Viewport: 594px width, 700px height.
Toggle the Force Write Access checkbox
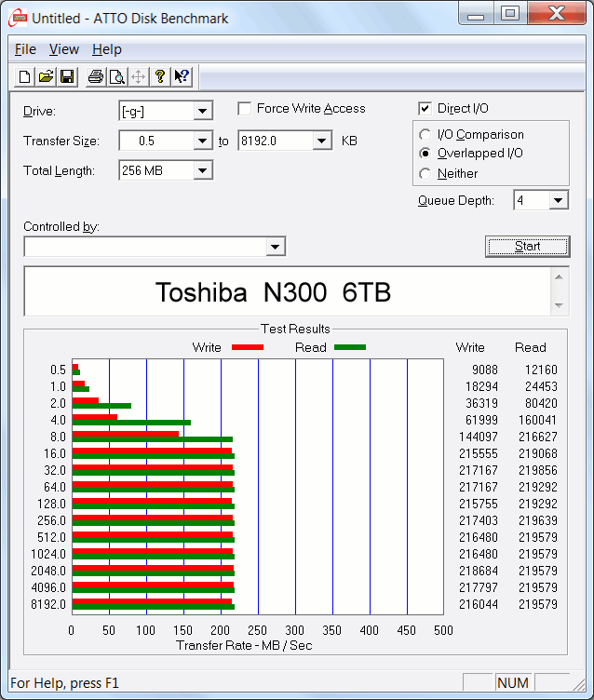pos(244,109)
